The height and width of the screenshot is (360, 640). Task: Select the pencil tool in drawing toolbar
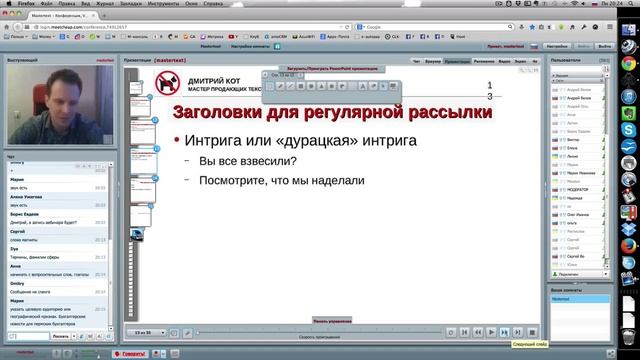tap(280, 86)
